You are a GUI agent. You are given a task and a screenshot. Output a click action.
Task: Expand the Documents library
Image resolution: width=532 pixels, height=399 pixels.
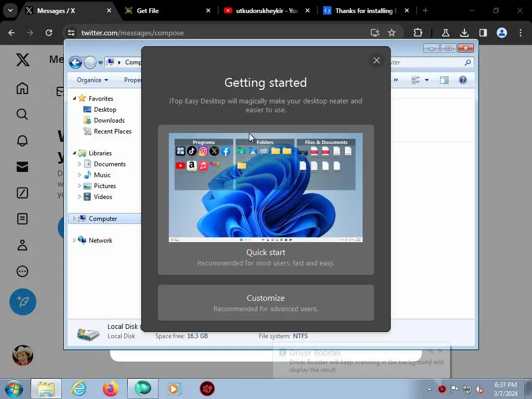point(79,164)
